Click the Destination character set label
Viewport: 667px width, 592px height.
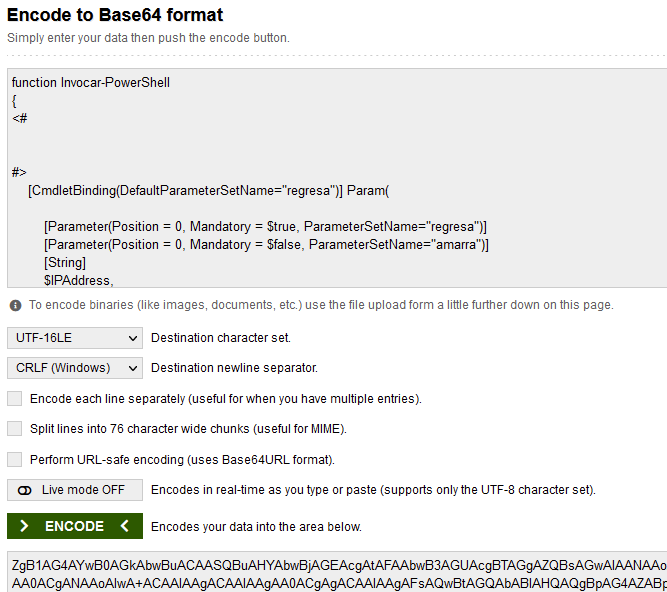pyautogui.click(x=221, y=338)
